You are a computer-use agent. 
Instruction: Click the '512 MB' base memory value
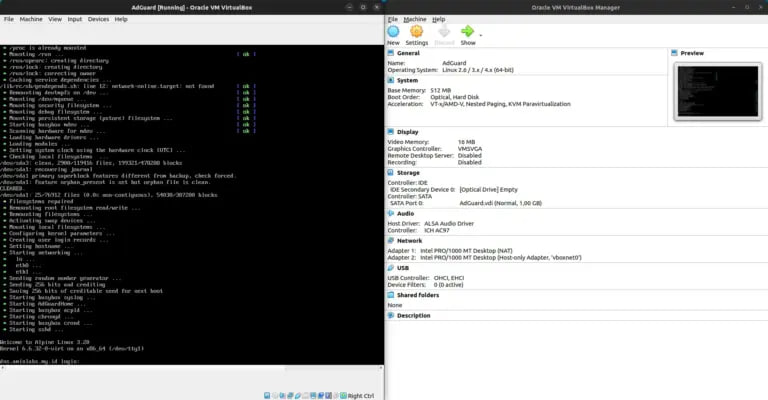click(x=440, y=91)
